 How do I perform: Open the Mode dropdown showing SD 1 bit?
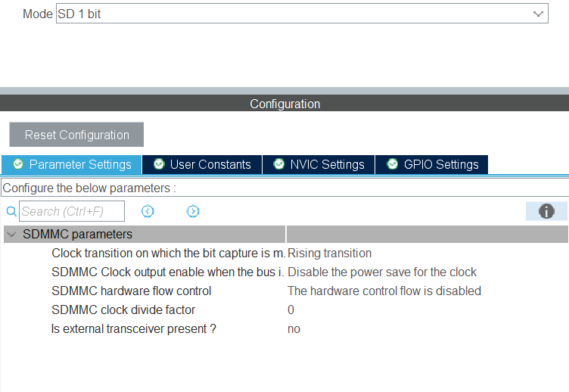[302, 14]
